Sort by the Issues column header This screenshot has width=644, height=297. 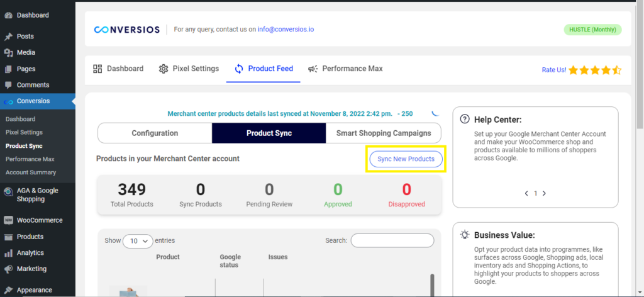[x=278, y=257]
